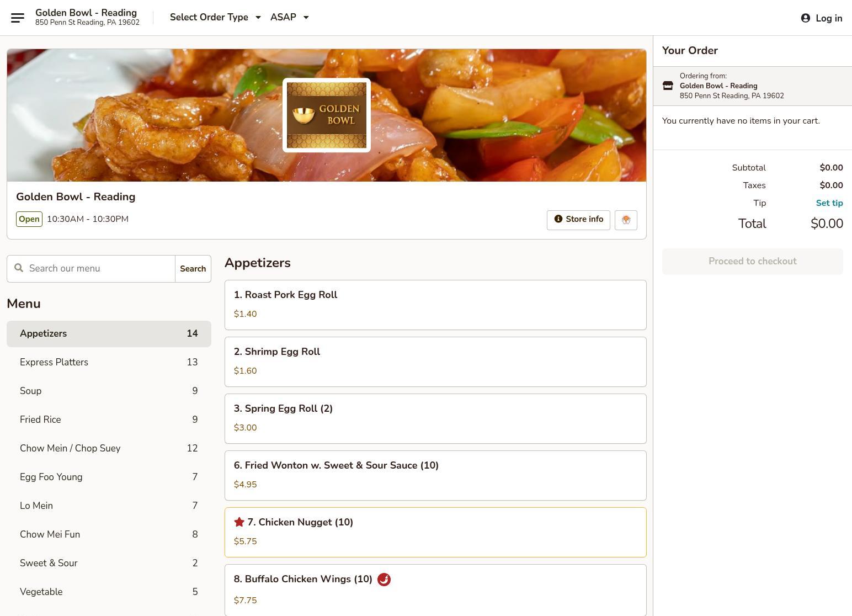Click the spicy pepper icon on Buffalo Wings

[x=384, y=580]
